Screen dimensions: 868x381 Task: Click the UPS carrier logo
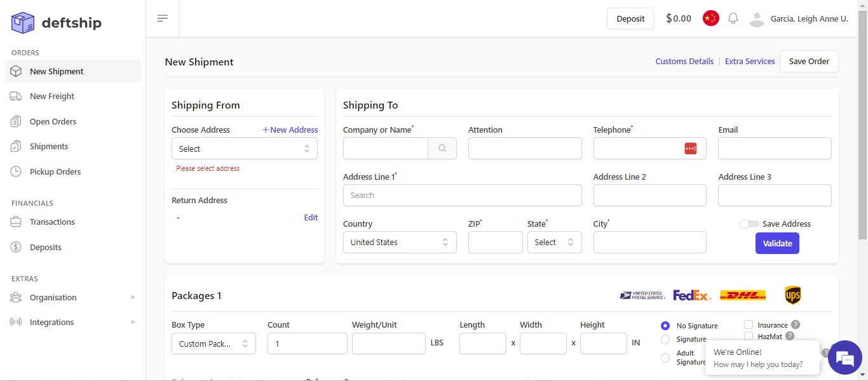(792, 295)
